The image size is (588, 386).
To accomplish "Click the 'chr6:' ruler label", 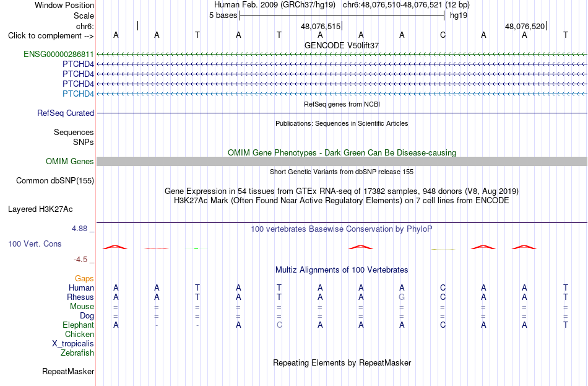I will 85,26.
